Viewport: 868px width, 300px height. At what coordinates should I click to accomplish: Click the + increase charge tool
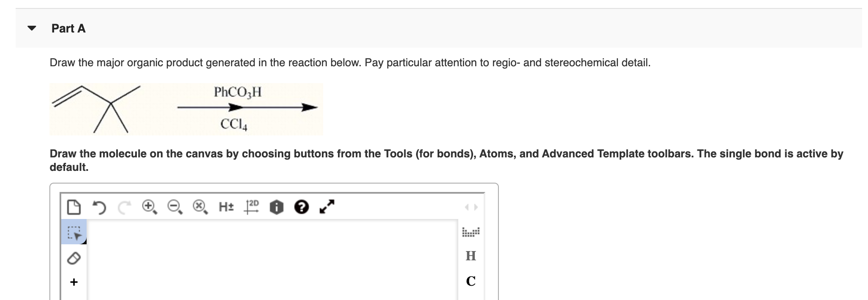74,281
